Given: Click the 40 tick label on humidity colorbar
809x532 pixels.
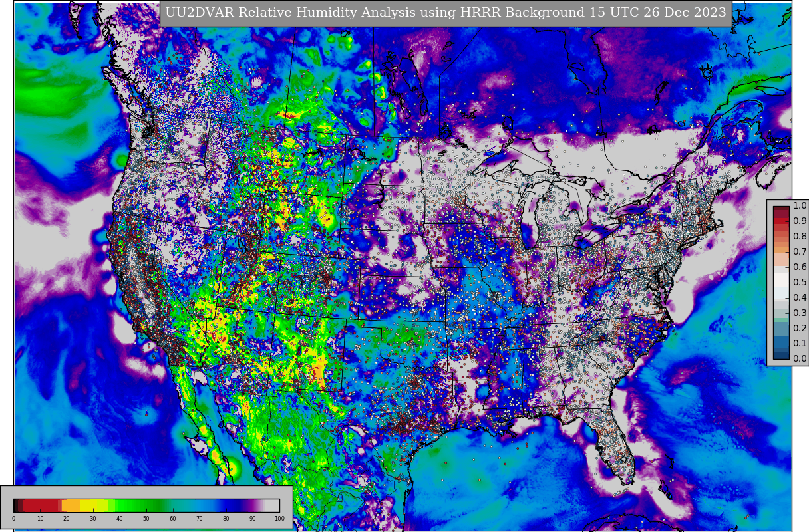Looking at the screenshot, I should pos(120,519).
